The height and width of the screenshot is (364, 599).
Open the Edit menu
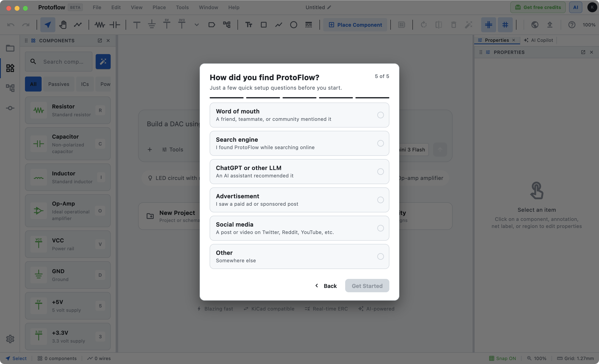coord(116,7)
